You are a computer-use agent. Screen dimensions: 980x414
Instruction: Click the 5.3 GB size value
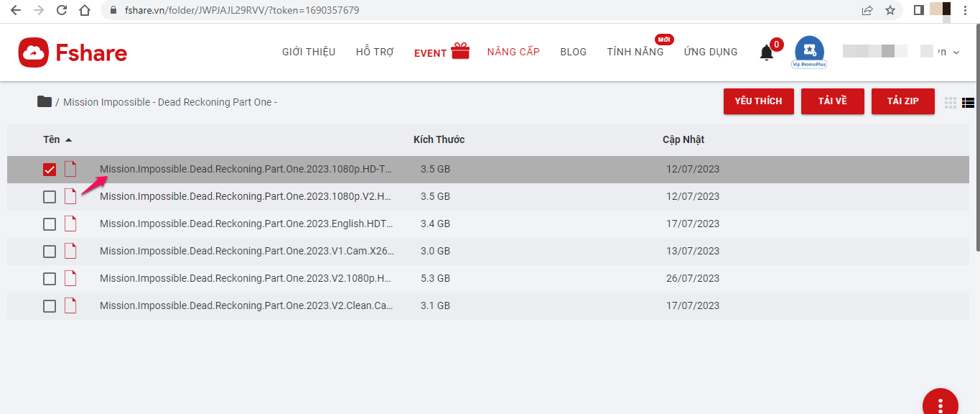435,278
